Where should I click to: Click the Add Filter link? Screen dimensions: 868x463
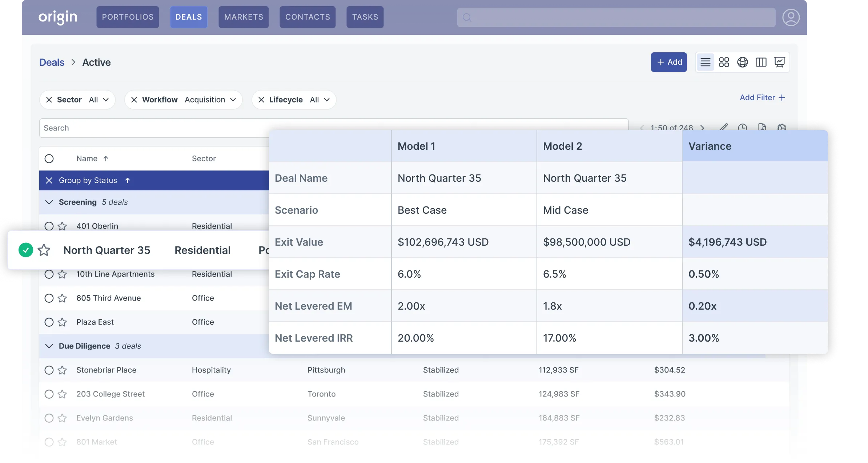763,97
